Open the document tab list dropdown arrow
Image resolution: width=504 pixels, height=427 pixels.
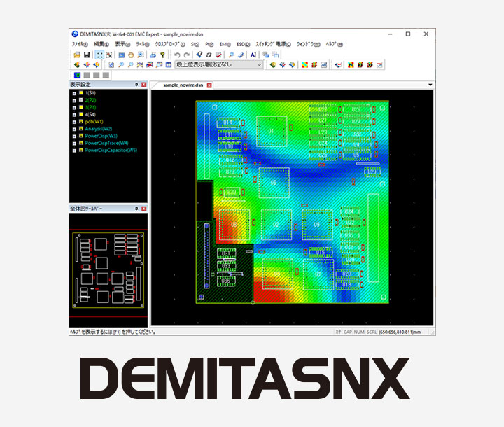point(430,85)
